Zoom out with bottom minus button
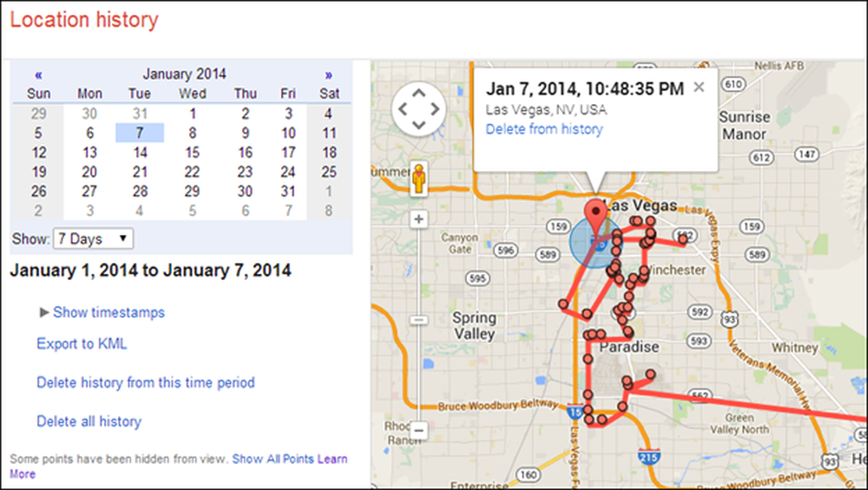Screen dimensions: 868x490 (x=418, y=430)
